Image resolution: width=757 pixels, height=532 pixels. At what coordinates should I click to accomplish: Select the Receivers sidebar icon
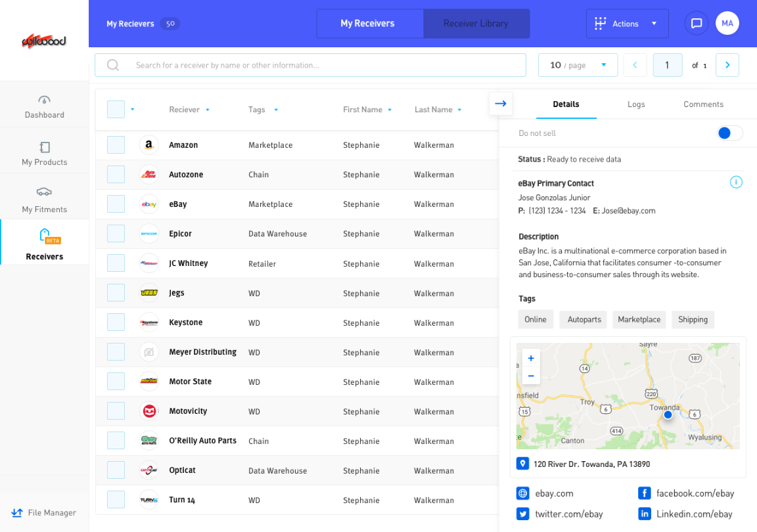(49, 236)
